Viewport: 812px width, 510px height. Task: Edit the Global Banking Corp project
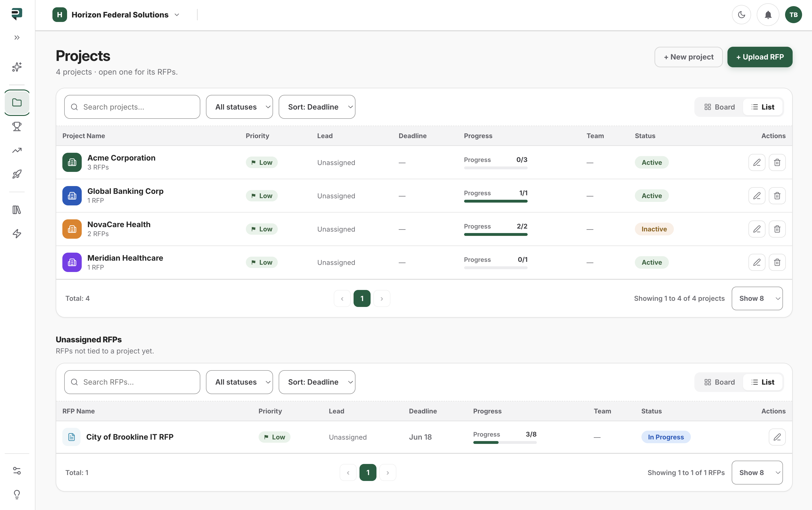(757, 196)
